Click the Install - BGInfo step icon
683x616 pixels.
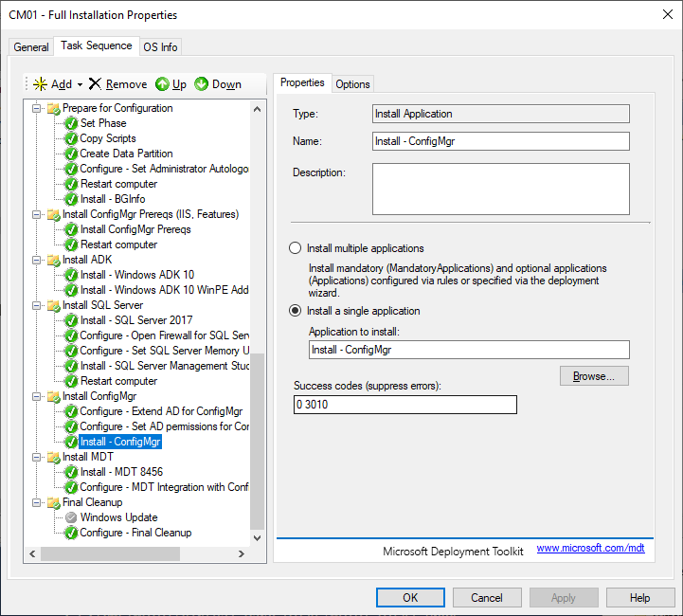click(71, 199)
